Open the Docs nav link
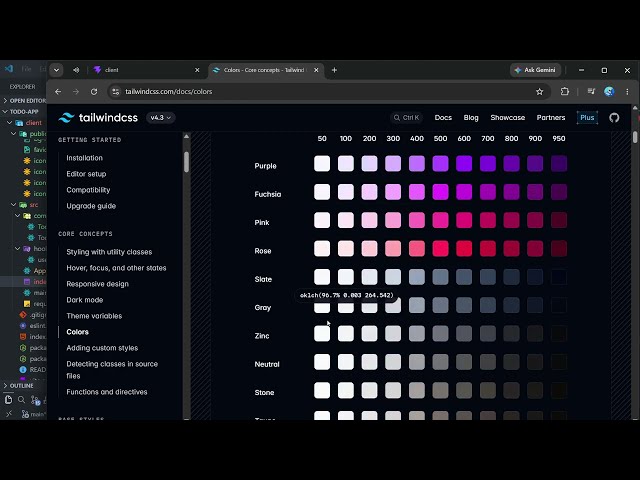Screen dimensions: 640x480 coord(443,118)
